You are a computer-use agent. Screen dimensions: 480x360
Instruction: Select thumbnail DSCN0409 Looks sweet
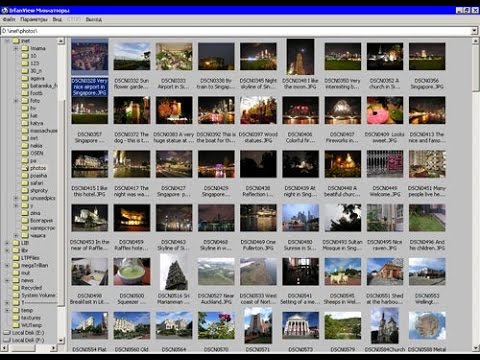385,110
